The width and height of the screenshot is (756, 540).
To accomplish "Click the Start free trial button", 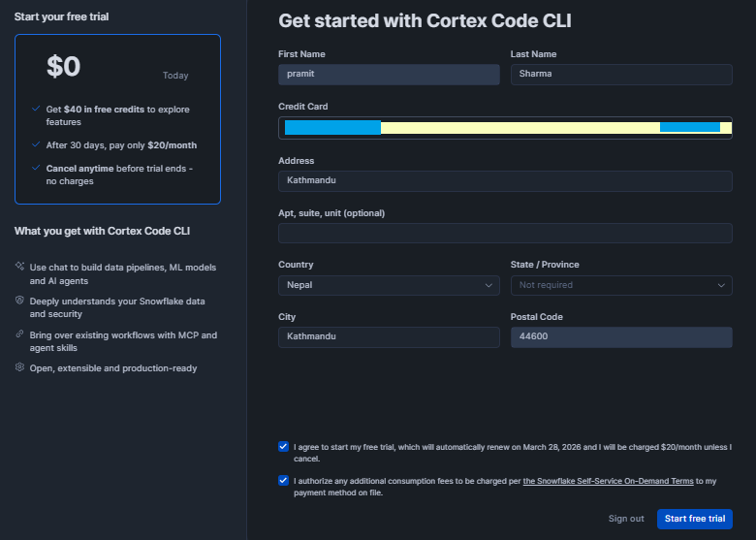I will tap(694, 519).
